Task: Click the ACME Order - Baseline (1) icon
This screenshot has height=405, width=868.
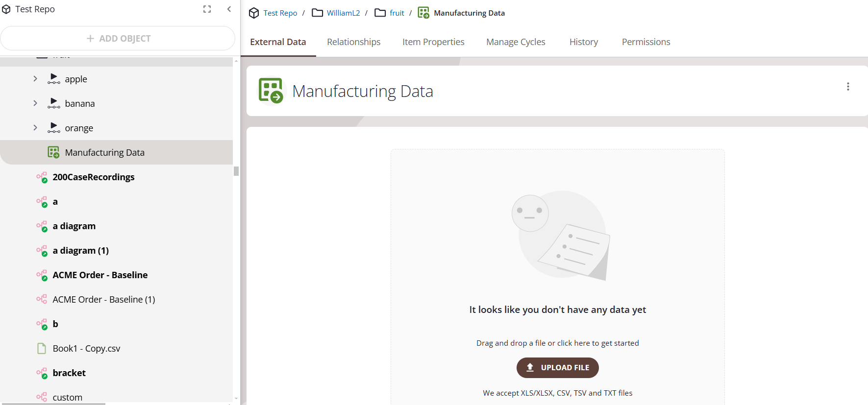Action: coord(42,299)
